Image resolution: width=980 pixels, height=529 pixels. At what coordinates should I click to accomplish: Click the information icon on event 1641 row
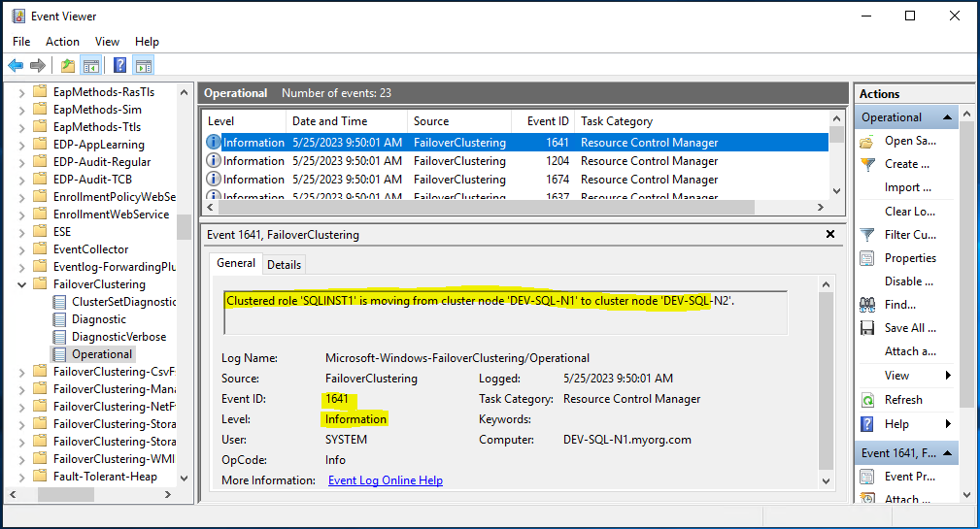coord(213,142)
